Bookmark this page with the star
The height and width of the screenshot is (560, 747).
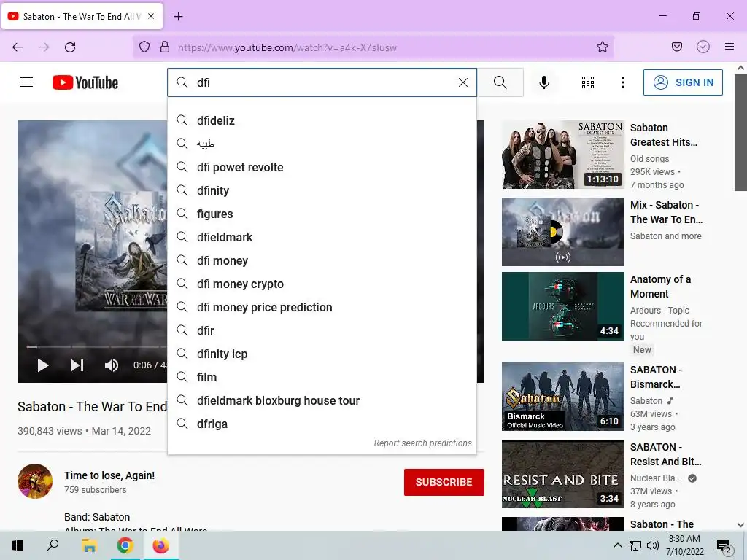(x=602, y=47)
